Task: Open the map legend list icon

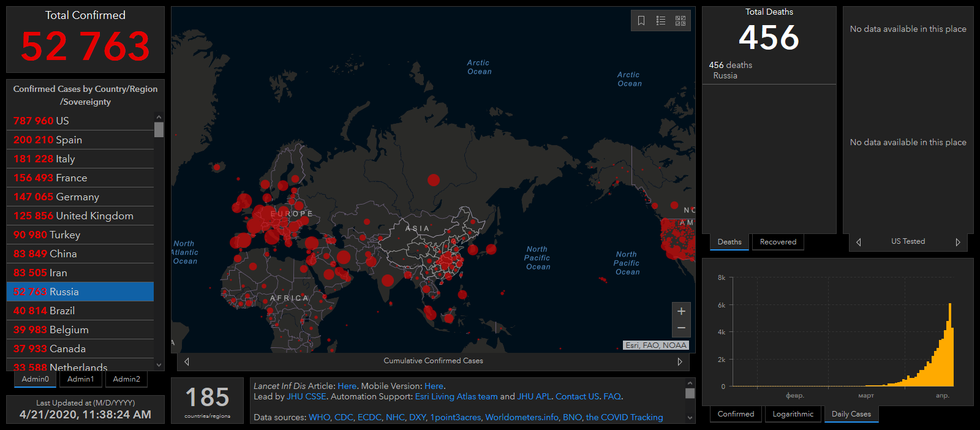Action: (661, 21)
